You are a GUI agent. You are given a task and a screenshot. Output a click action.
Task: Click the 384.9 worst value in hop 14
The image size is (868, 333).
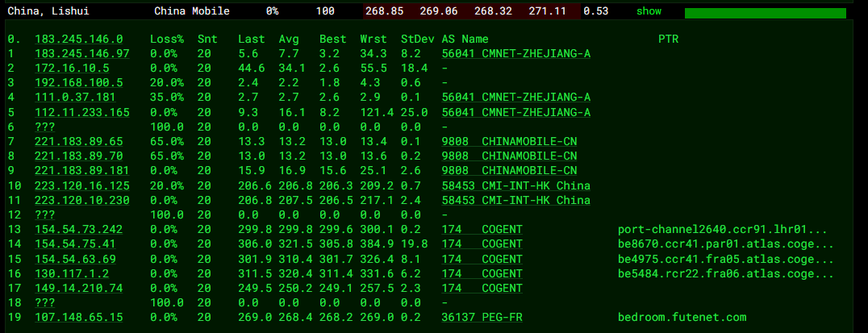tap(377, 244)
